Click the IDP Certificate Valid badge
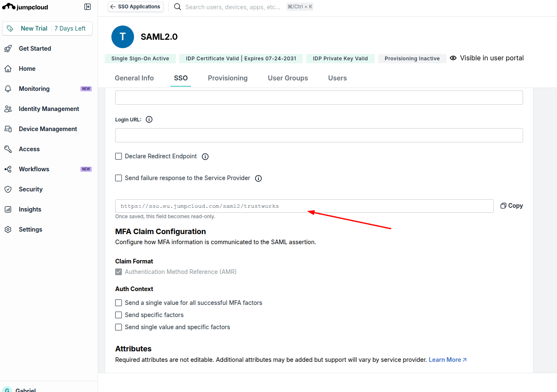The width and height of the screenshot is (557, 392). coord(241,59)
